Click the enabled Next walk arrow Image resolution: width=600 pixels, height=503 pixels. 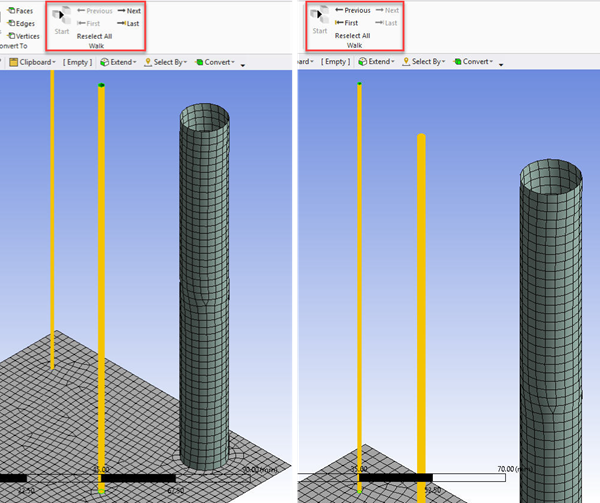(129, 11)
